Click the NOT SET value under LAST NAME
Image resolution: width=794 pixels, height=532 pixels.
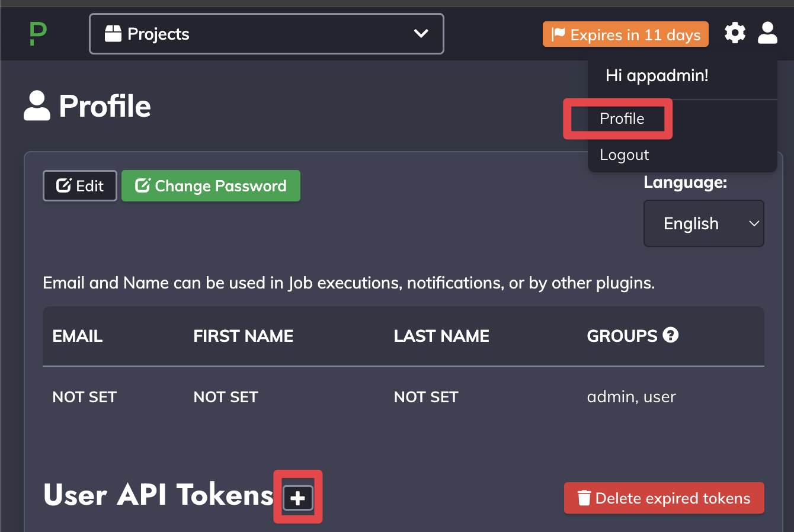(x=426, y=397)
